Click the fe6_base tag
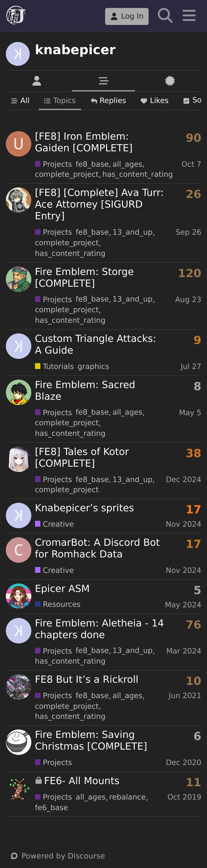This screenshot has width=207, height=868. point(52,807)
